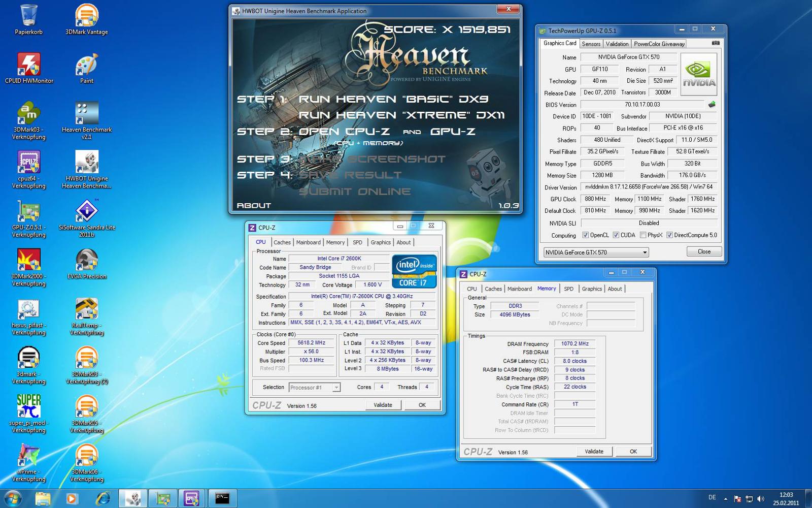Select the HWBOT Unigine Heaven Benchmark desktop icon
The width and height of the screenshot is (812, 508).
pyautogui.click(x=87, y=169)
